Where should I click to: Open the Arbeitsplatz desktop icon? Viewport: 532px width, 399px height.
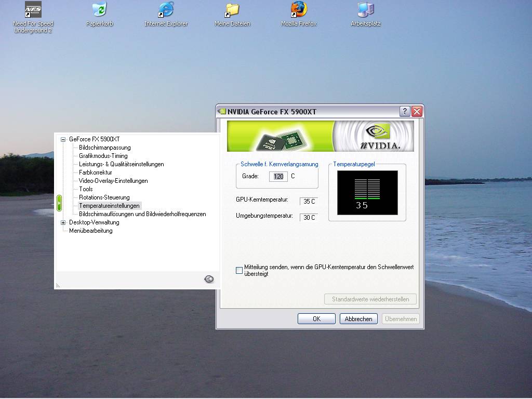pos(365,14)
